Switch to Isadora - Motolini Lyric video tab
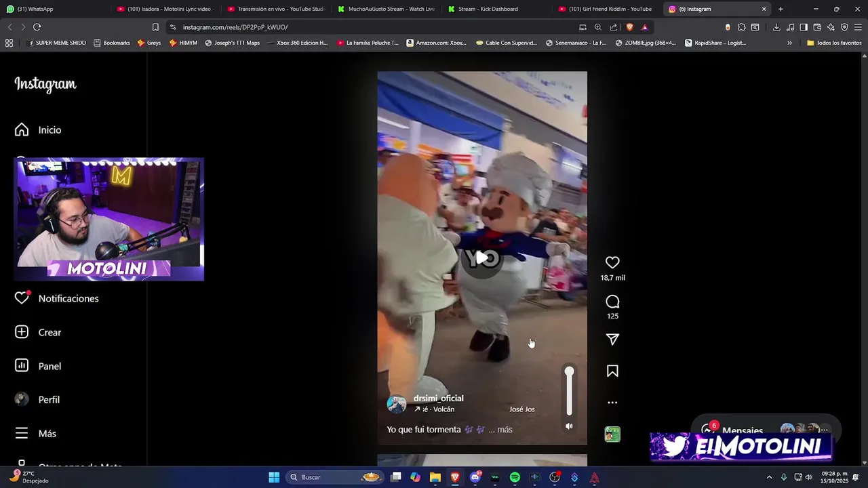The height and width of the screenshot is (488, 868). (x=165, y=9)
